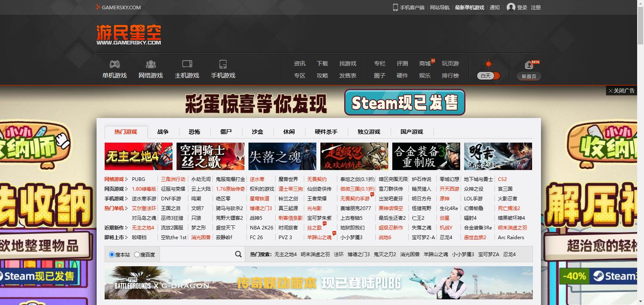644x305 pixels.
Task: Open the 超级忍 反攻的斩击 thumbnail
Action: (354, 156)
